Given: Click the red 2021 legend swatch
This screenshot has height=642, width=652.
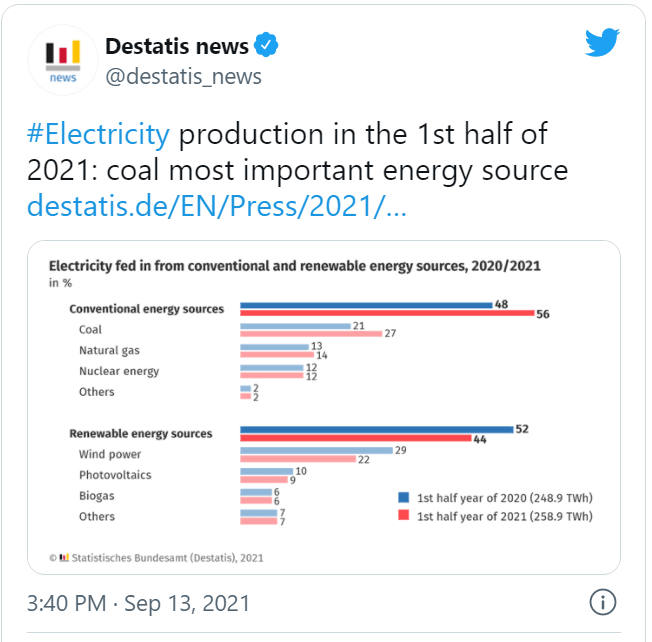Looking at the screenshot, I should click(403, 516).
